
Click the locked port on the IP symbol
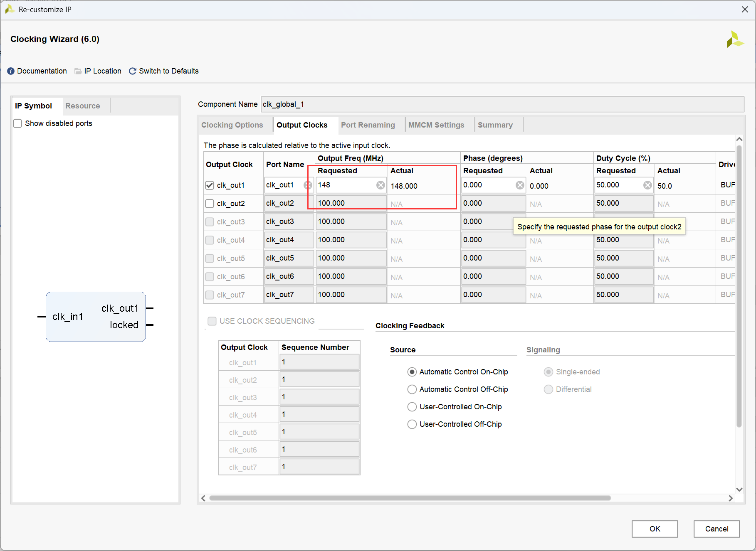[124, 325]
